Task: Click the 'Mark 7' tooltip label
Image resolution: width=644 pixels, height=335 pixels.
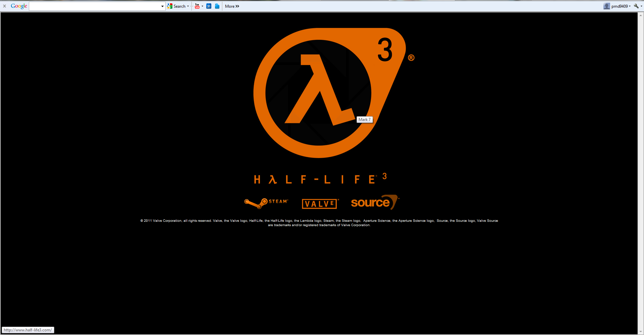Action: click(x=365, y=120)
